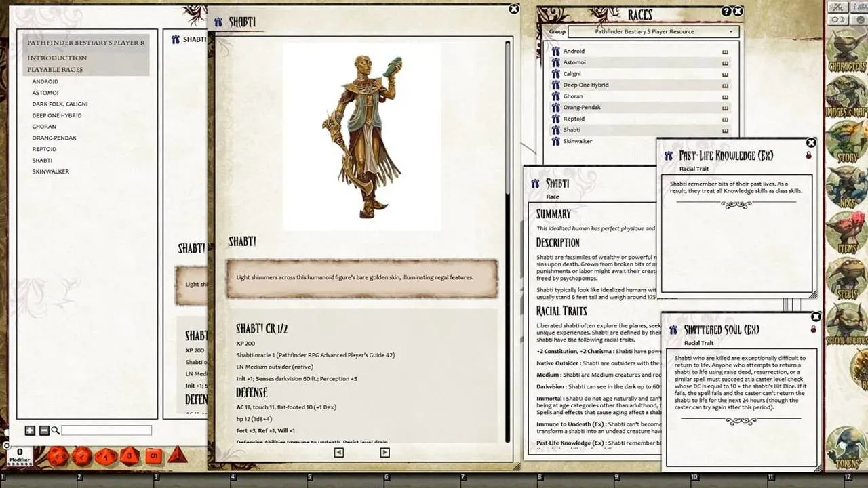Open the Tokens sidebar button
Screen dimensions: 868x488
tap(846, 447)
